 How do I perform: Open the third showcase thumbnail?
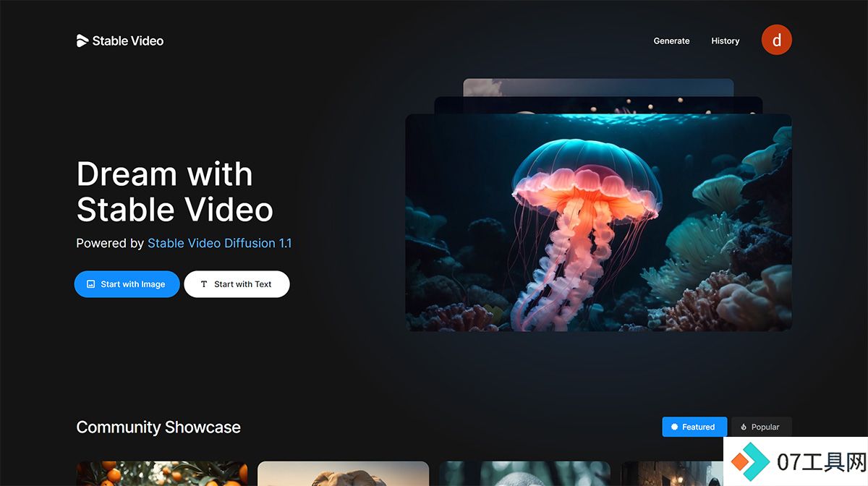(x=524, y=474)
